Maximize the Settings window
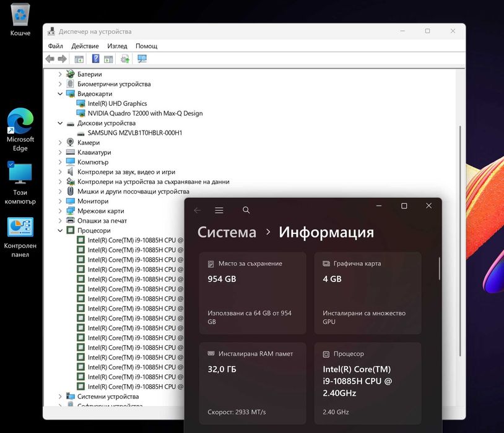504x433 pixels. (x=404, y=206)
